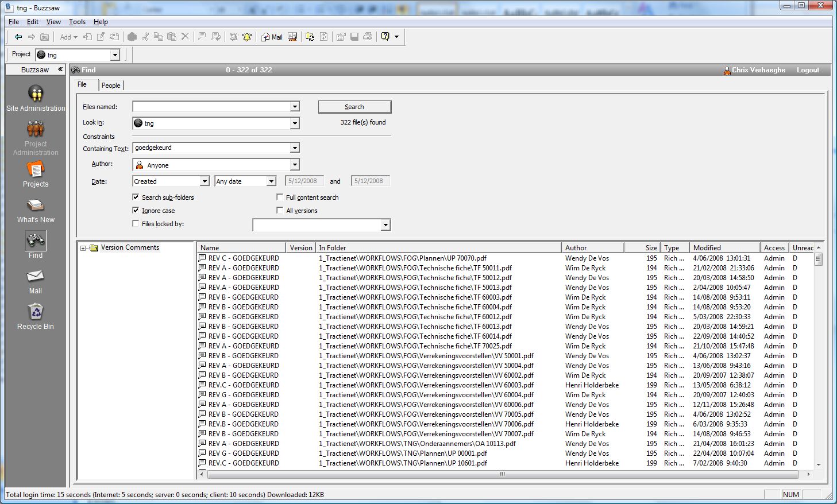837x504 pixels.
Task: Click the Back arrow toolbar icon
Action: (18, 37)
